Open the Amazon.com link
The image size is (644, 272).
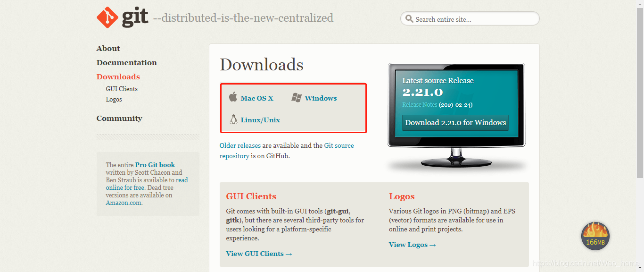[x=123, y=203]
